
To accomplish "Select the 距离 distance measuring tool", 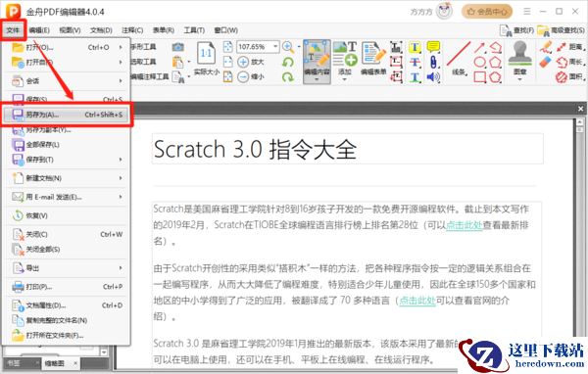I will coord(569,47).
